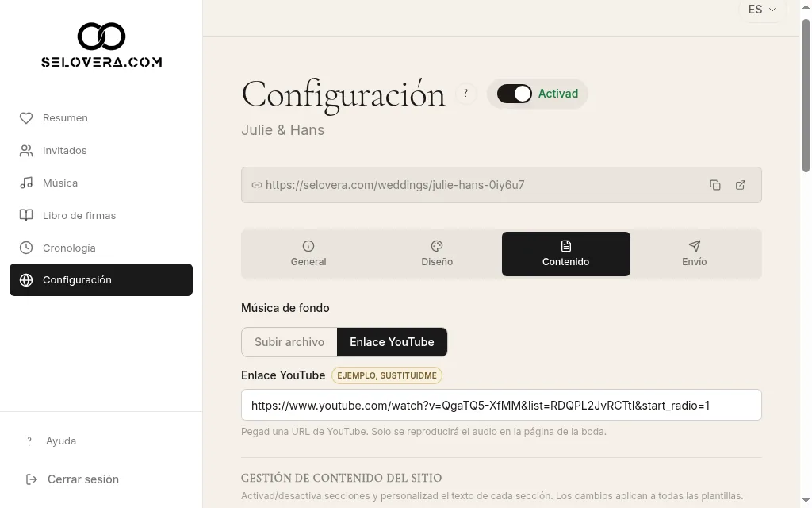Click the paper plane icon in Envío tab
Viewport: 812px width, 508px height.
695,246
